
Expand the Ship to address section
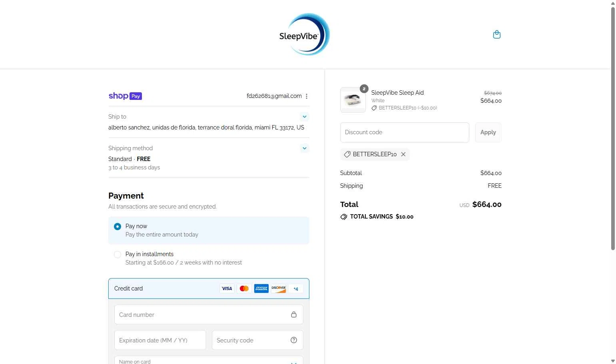coord(305,117)
